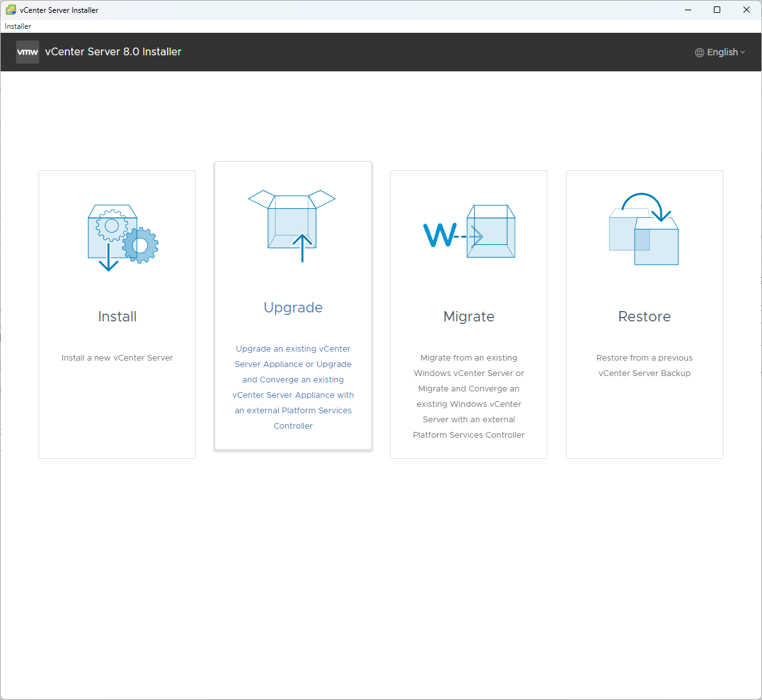Choose the Restore heading

pos(644,316)
